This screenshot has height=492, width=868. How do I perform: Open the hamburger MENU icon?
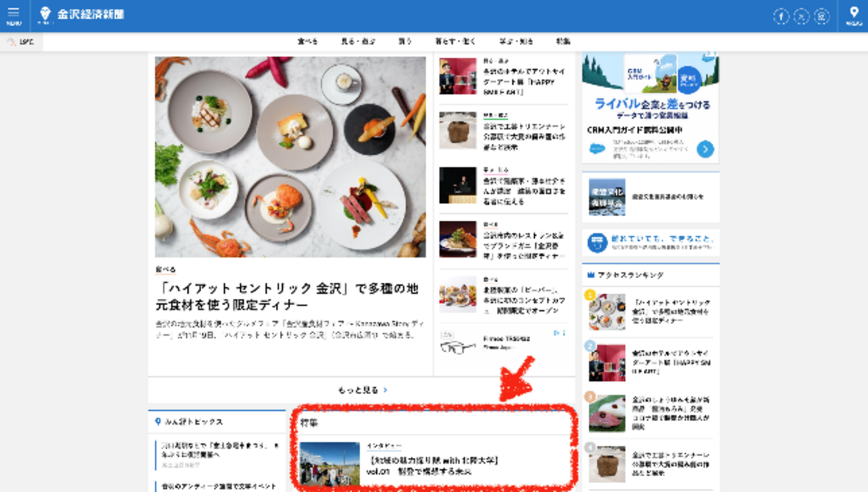click(x=13, y=15)
